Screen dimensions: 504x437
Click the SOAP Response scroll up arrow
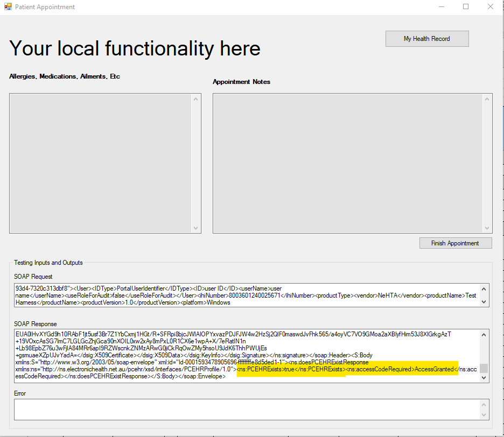tap(484, 334)
